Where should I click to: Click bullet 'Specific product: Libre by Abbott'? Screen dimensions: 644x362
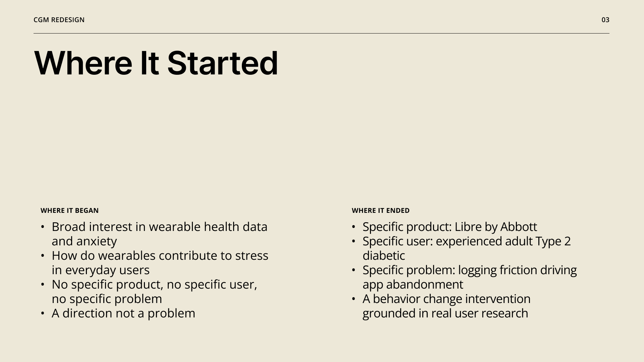[x=450, y=227]
